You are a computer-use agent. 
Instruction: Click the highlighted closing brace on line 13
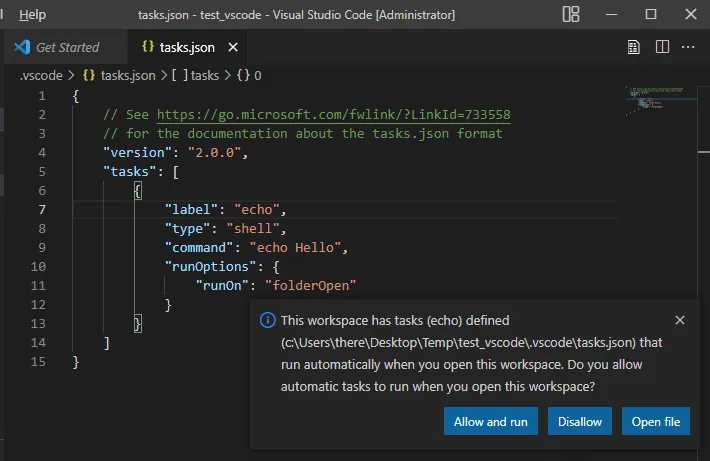click(x=138, y=324)
